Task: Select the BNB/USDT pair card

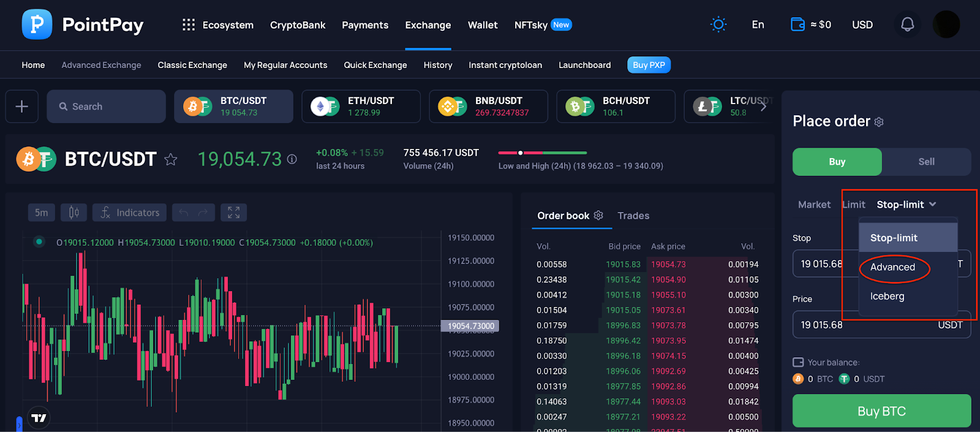Action: [489, 107]
